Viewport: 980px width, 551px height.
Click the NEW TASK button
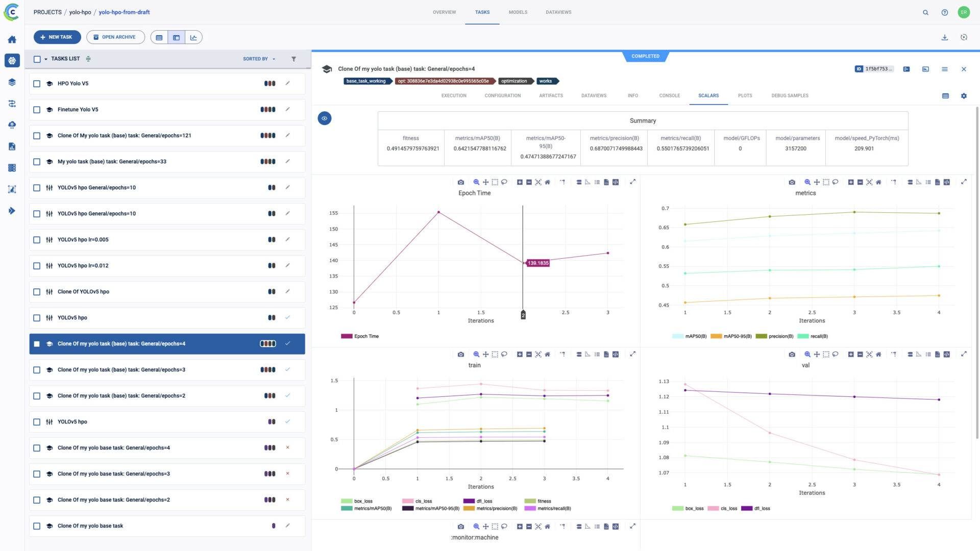point(57,37)
